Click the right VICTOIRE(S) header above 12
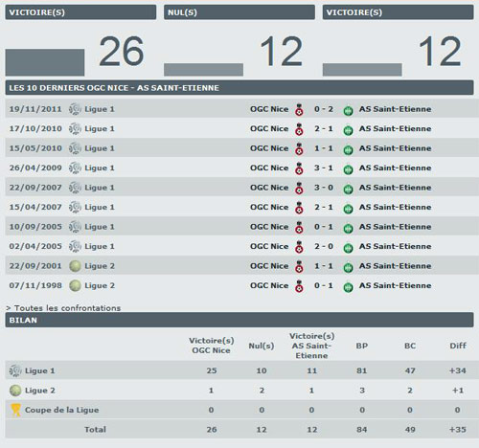The width and height of the screenshot is (479, 448). pos(399,12)
